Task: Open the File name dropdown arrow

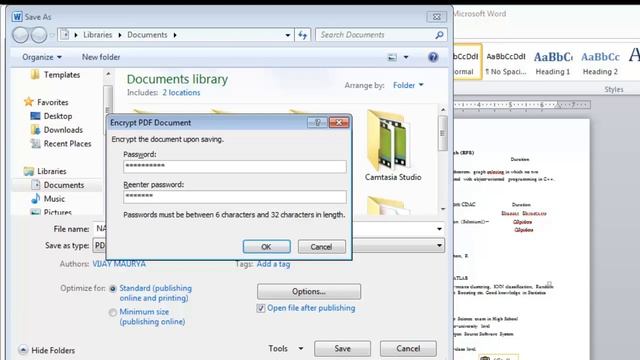Action: pos(439,229)
